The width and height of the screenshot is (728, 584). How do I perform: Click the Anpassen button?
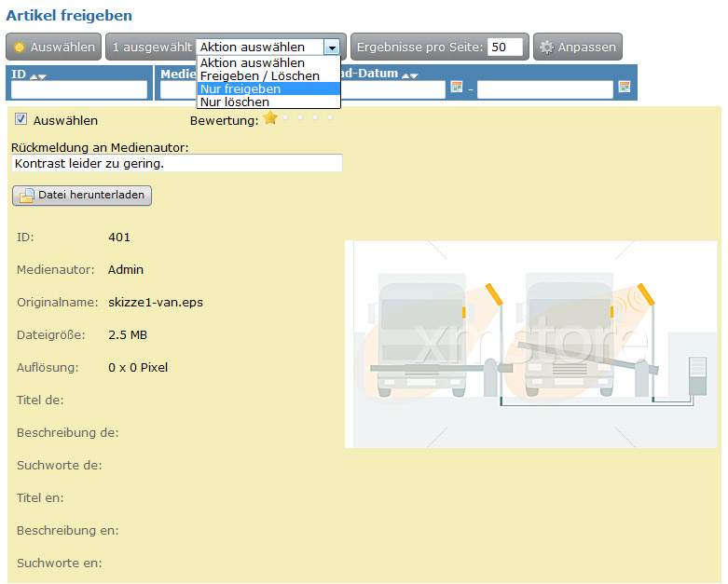click(x=578, y=47)
